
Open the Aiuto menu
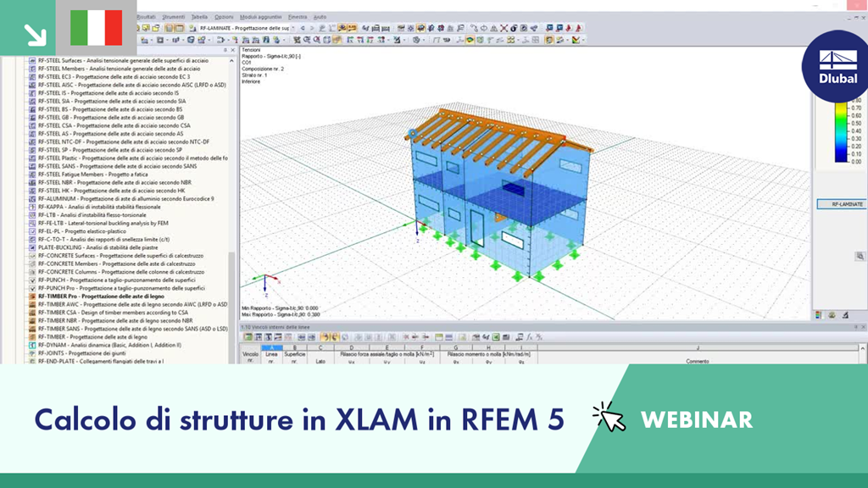tap(320, 17)
